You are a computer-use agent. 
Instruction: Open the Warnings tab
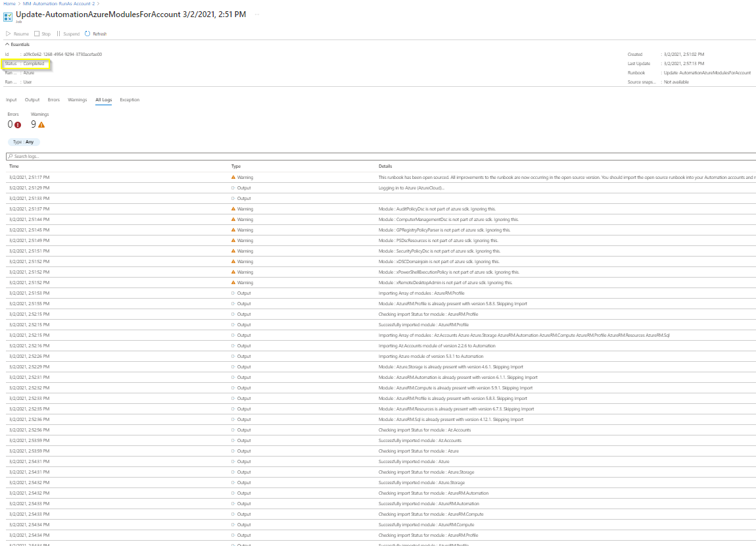pyautogui.click(x=77, y=100)
